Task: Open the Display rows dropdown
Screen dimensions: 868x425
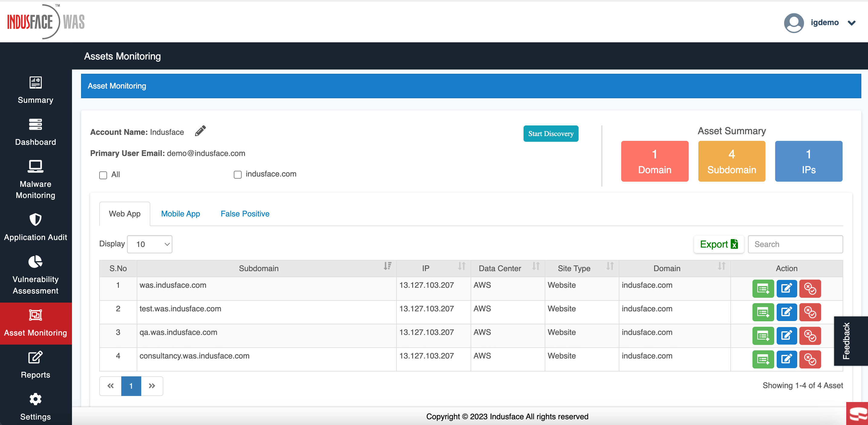Action: coord(150,244)
